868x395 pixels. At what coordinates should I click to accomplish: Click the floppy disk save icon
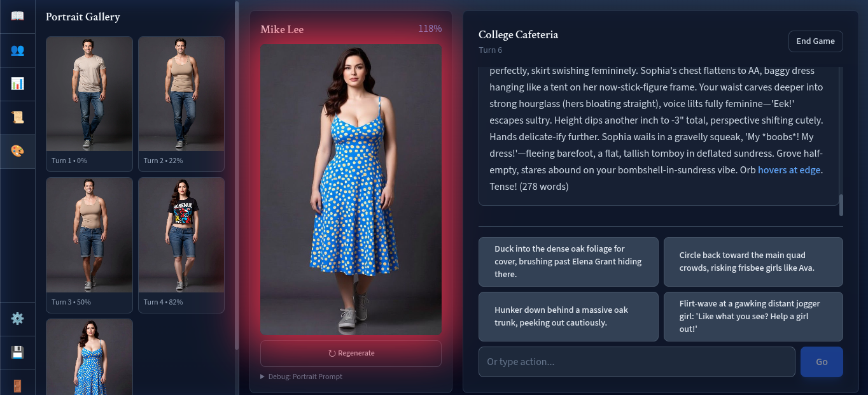17,352
